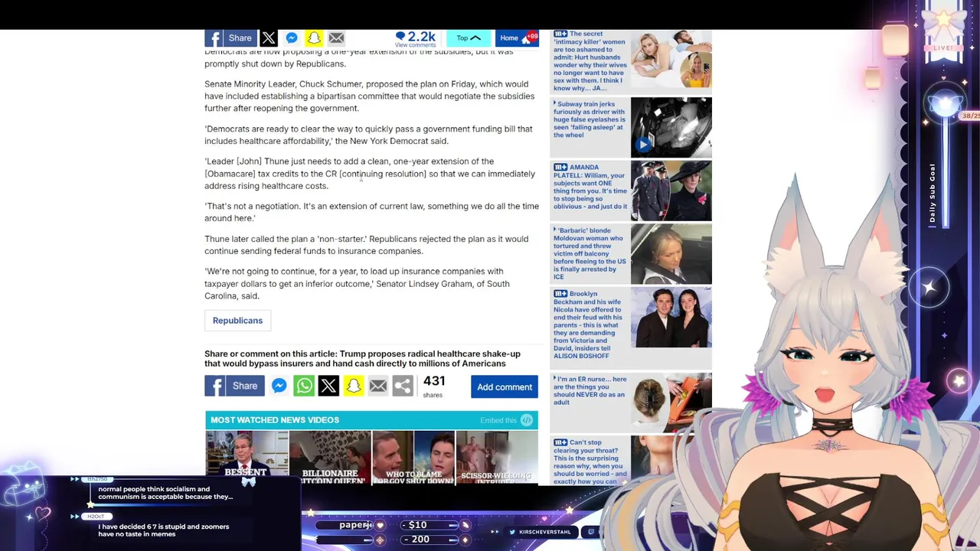Open Subway train driver eyelashes story
This screenshot has height=551, width=980.
[x=590, y=119]
